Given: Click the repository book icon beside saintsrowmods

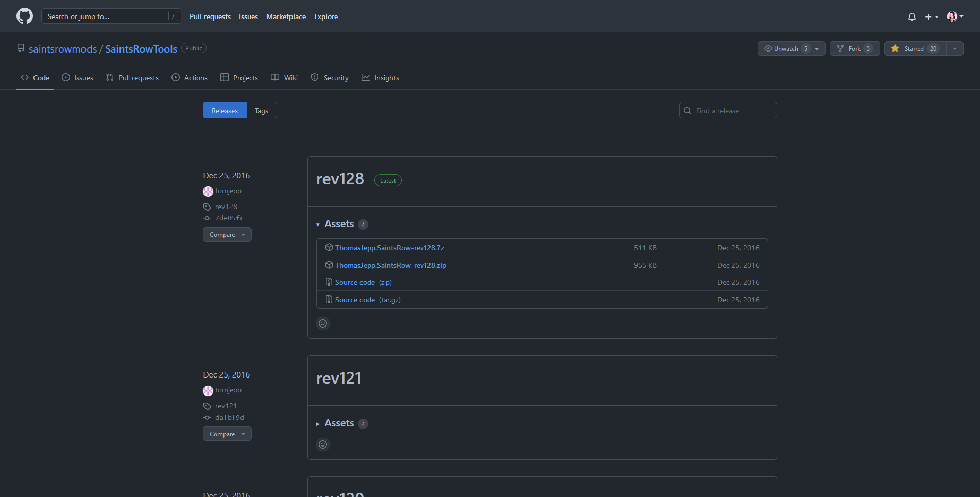Looking at the screenshot, I should click(x=21, y=48).
